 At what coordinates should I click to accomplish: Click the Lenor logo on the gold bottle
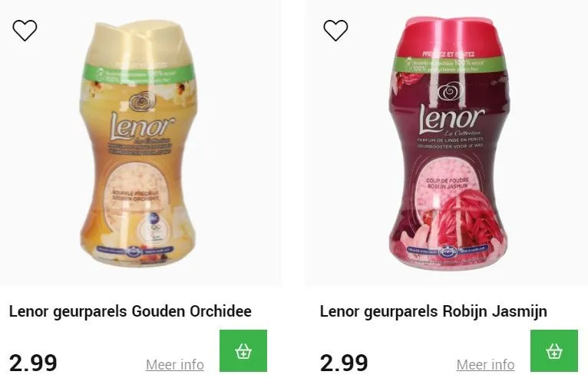(142, 126)
